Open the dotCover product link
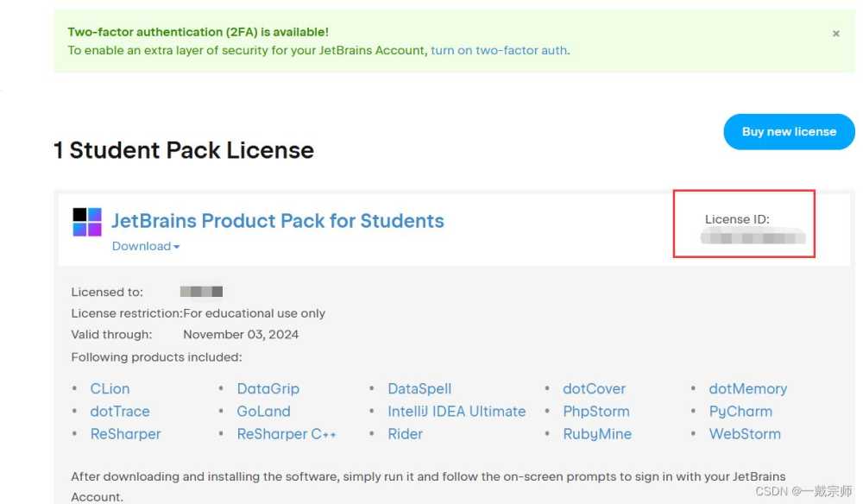 click(594, 388)
